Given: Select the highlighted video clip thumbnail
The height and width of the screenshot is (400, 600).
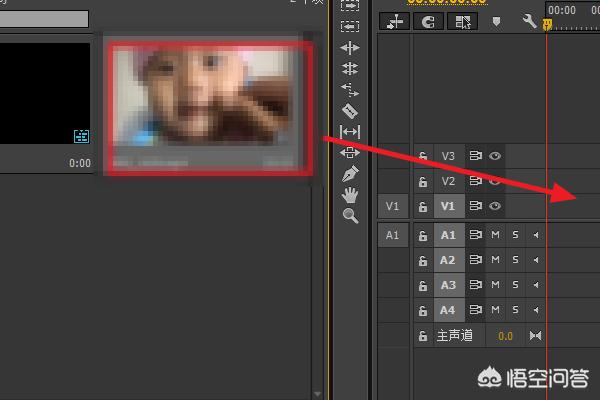Looking at the screenshot, I should pyautogui.click(x=210, y=108).
